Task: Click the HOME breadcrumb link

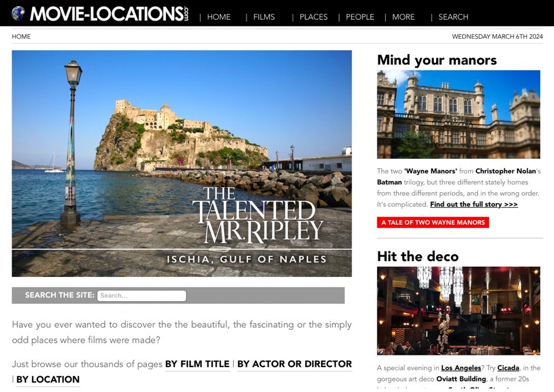Action: pyautogui.click(x=21, y=37)
